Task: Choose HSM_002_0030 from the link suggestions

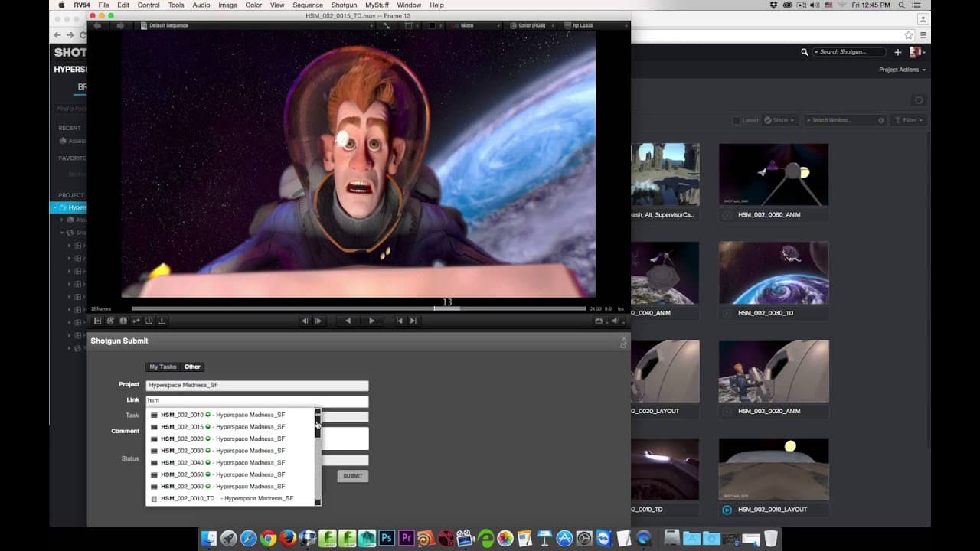Action: pyautogui.click(x=230, y=451)
